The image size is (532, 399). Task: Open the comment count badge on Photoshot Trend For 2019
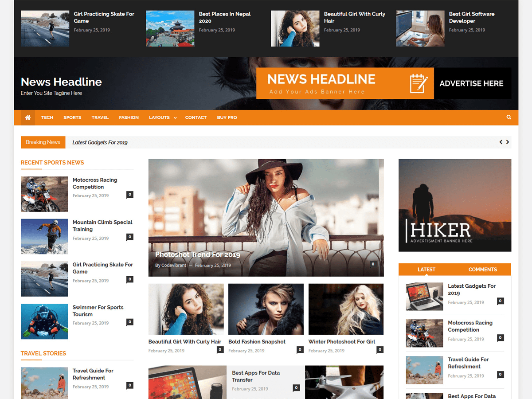pyautogui.click(x=373, y=264)
